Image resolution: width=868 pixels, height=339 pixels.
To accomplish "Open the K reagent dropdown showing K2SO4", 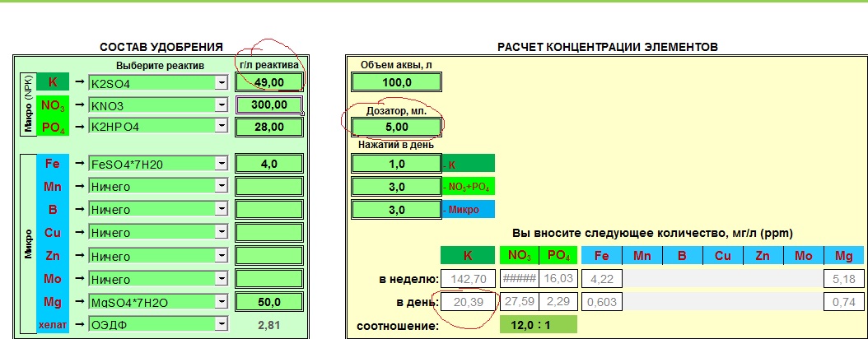I will [x=221, y=83].
